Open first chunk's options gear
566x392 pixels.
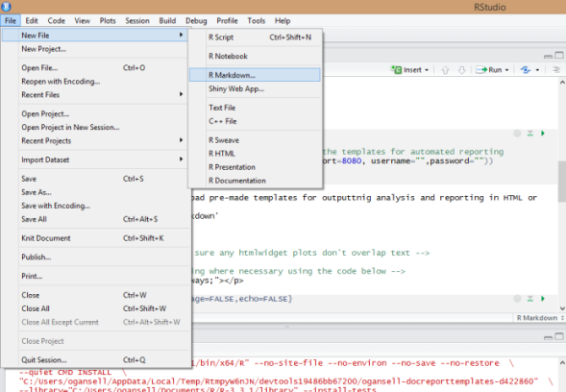pyautogui.click(x=517, y=134)
